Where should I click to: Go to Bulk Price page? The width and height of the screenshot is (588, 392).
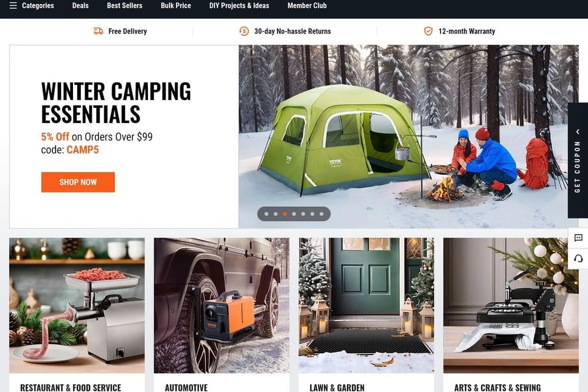(x=176, y=6)
